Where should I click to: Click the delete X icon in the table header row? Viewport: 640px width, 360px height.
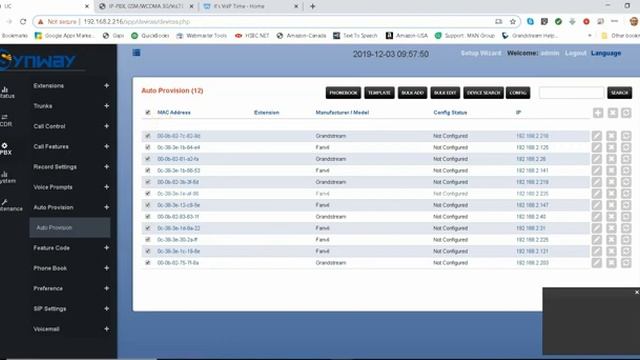click(612, 113)
